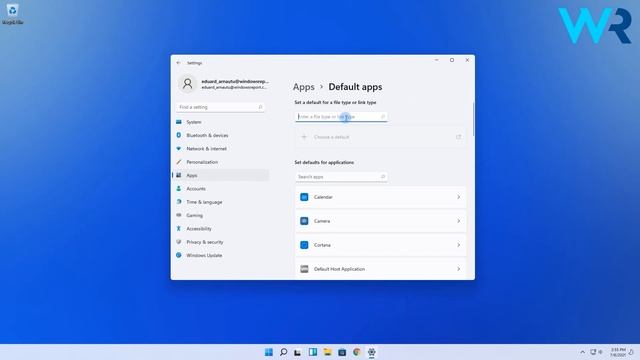Open the taskbar clock and date
Viewport: 640px width, 360px height.
click(x=618, y=352)
